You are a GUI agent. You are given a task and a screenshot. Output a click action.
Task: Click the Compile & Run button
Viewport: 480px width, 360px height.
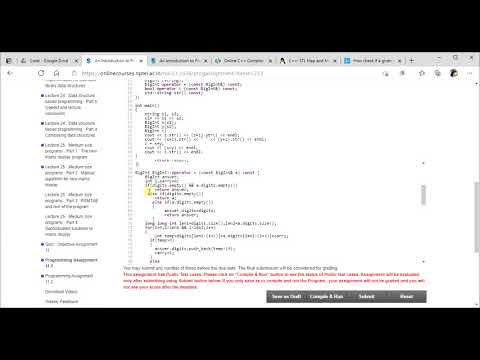click(x=326, y=296)
